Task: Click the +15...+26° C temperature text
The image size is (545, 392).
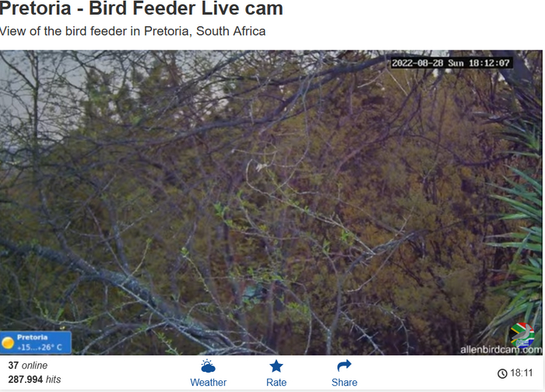Action: click(39, 347)
